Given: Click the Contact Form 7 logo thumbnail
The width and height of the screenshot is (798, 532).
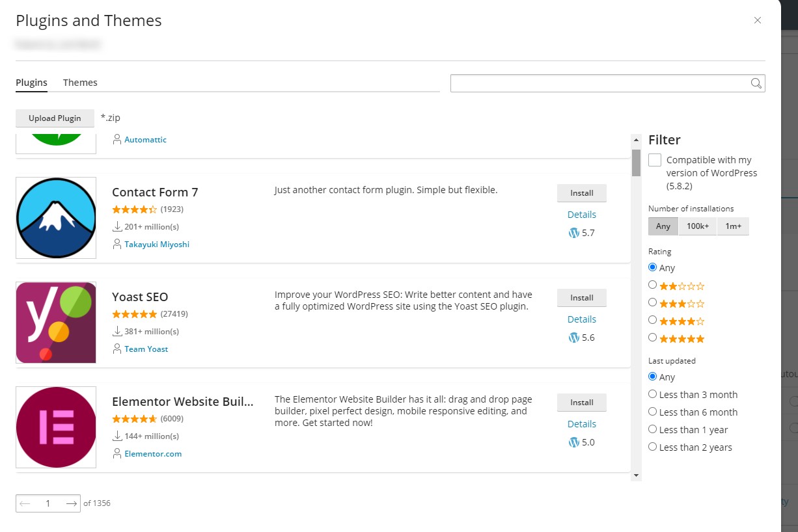Looking at the screenshot, I should [56, 217].
